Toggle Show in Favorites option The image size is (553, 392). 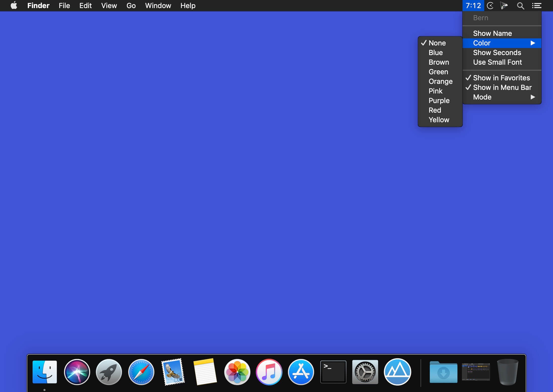[x=502, y=78]
